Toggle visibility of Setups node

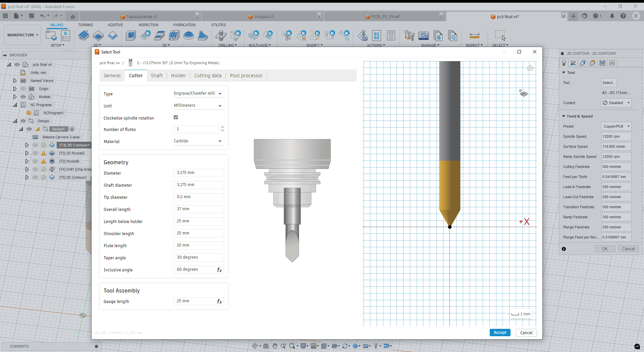tap(23, 121)
